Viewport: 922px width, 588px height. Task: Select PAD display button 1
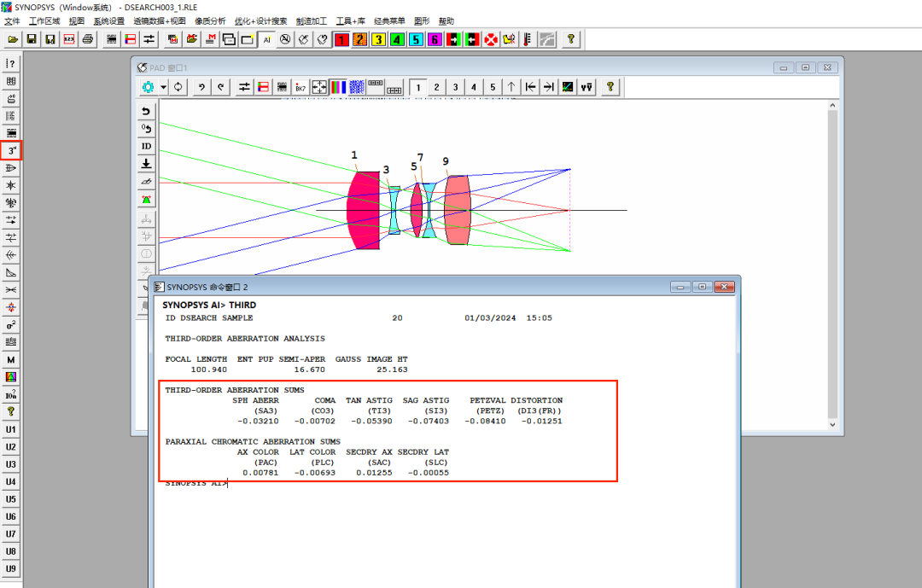tap(418, 87)
